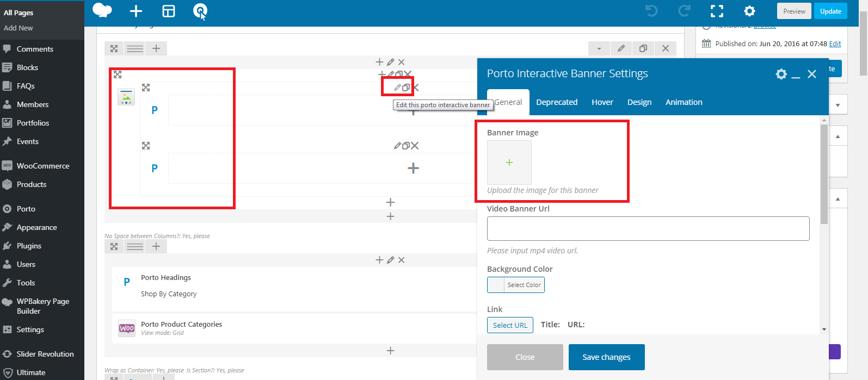Click the WPBakery cloud logo icon
Viewport: 868px width, 380px height.
pos(102,10)
